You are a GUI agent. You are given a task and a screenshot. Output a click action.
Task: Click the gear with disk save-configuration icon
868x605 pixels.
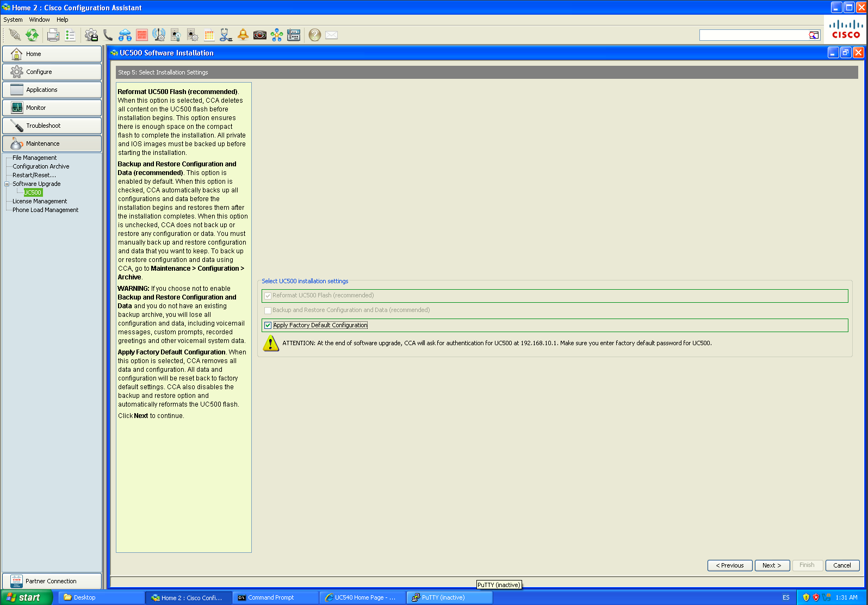(x=91, y=35)
